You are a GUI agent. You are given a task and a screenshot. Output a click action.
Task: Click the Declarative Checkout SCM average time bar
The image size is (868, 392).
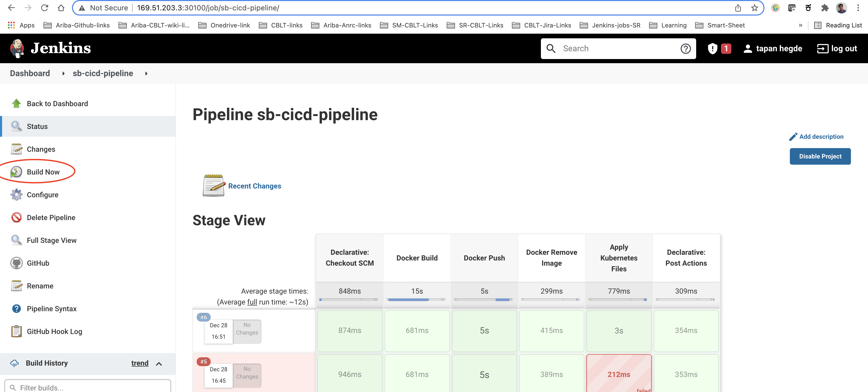coord(348,299)
